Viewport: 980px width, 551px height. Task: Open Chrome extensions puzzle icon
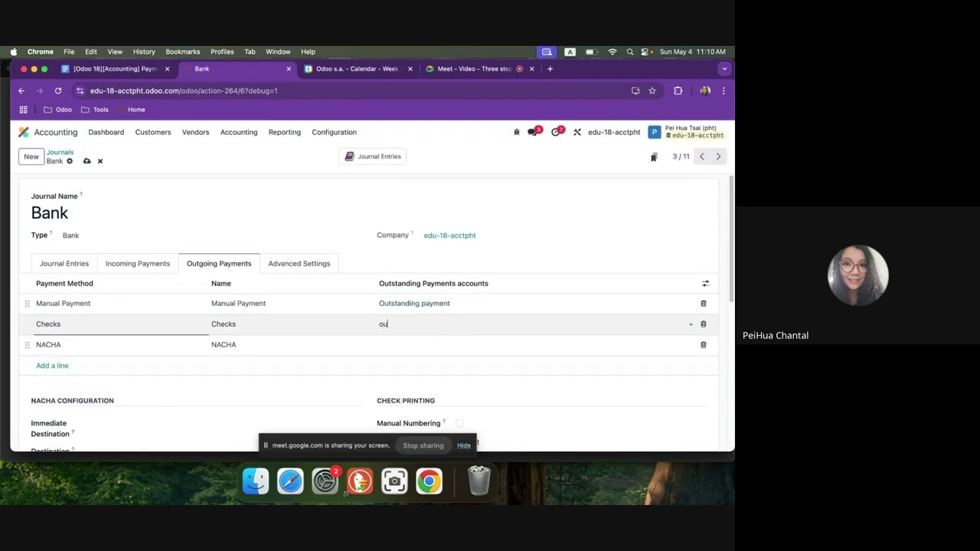pos(678,90)
